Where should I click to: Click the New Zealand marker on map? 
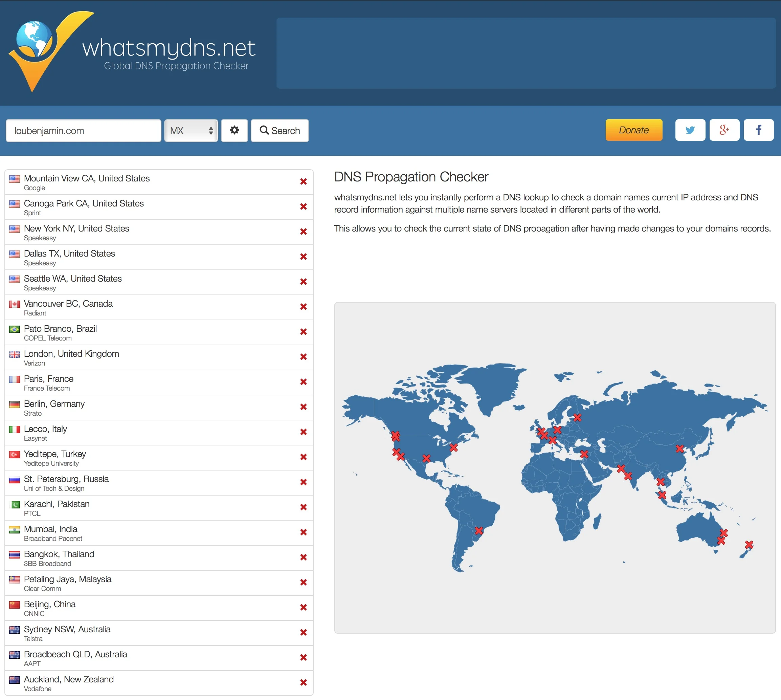[749, 545]
